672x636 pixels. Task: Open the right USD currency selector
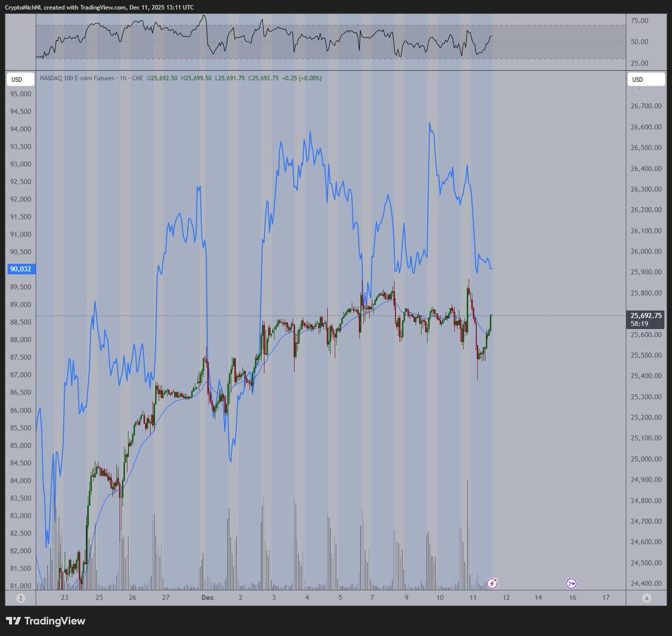pos(637,79)
